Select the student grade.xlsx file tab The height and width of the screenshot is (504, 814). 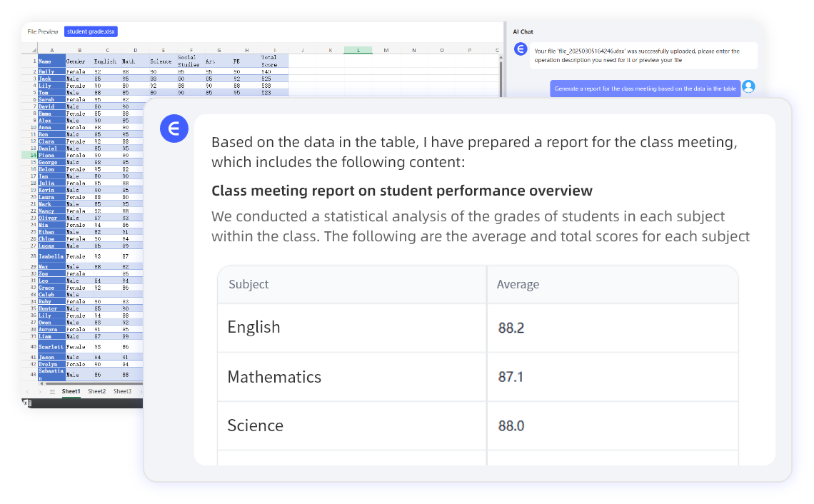91,31
